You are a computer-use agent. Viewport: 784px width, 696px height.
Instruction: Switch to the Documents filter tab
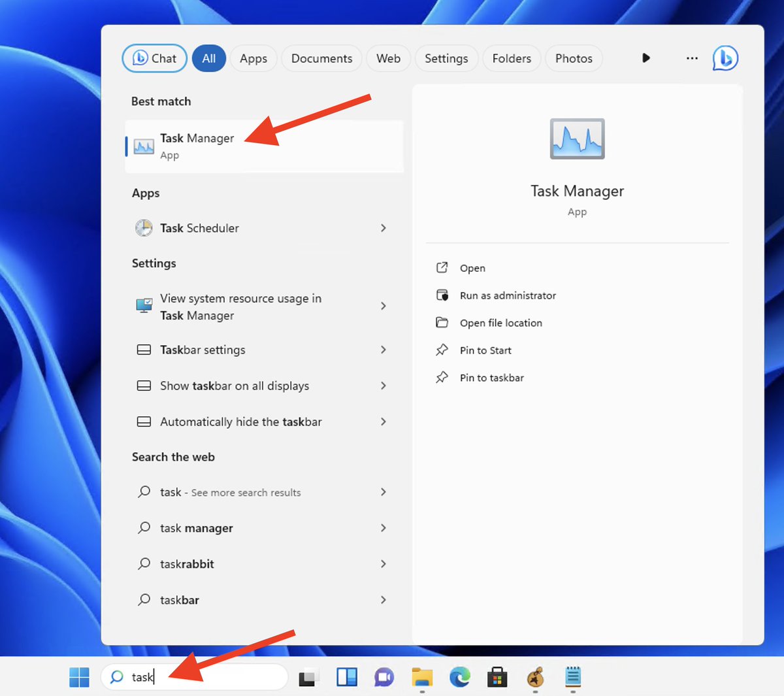pyautogui.click(x=321, y=58)
